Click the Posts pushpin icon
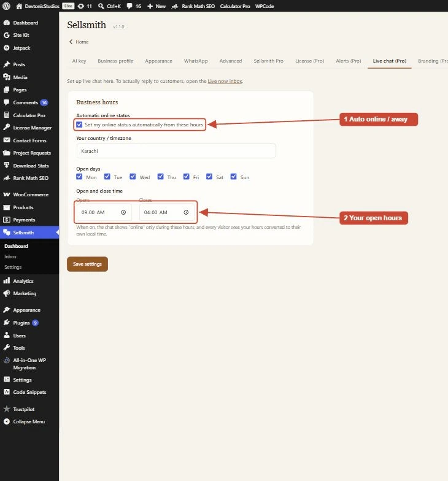448x481 pixels. [7, 64]
